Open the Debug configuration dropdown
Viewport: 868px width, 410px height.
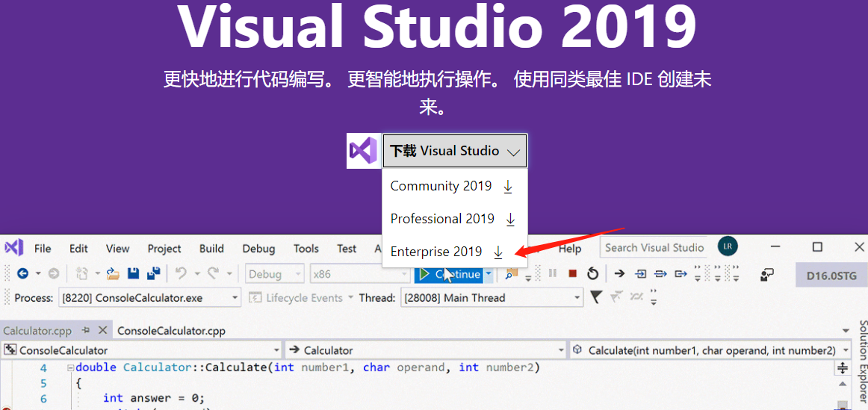coord(275,274)
